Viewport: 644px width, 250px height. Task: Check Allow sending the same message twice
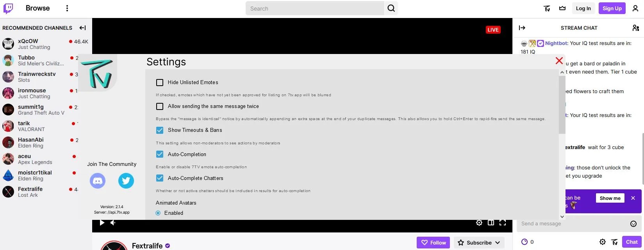coord(160,106)
